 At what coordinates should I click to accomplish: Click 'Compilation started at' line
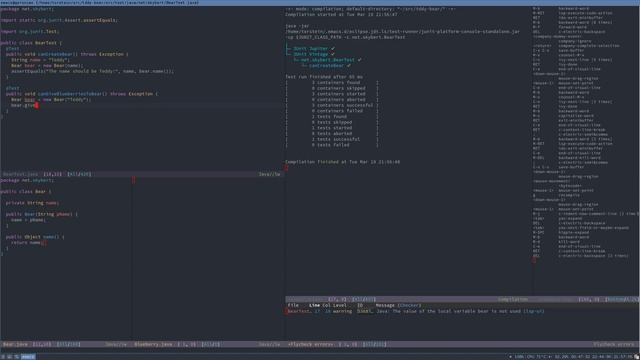(x=341, y=15)
